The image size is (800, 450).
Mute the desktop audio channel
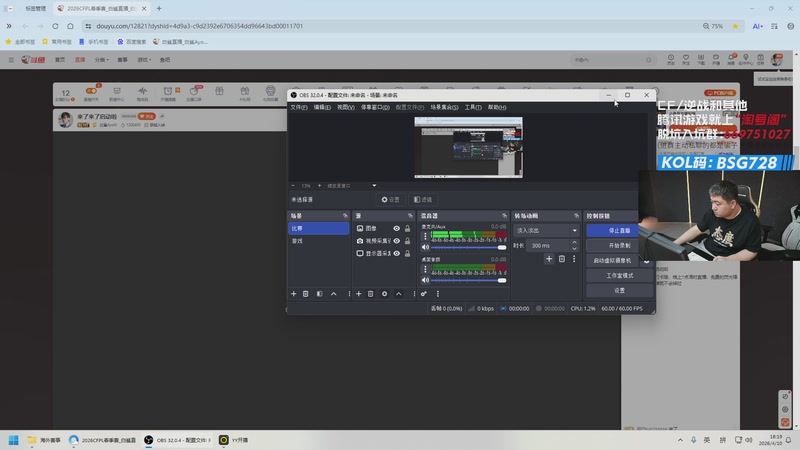425,280
